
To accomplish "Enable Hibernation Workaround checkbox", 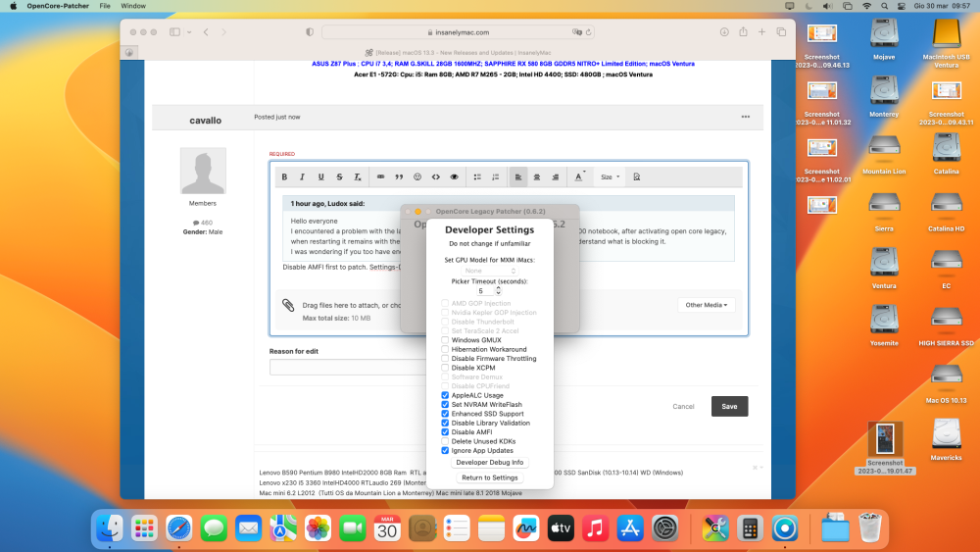I will click(x=445, y=349).
